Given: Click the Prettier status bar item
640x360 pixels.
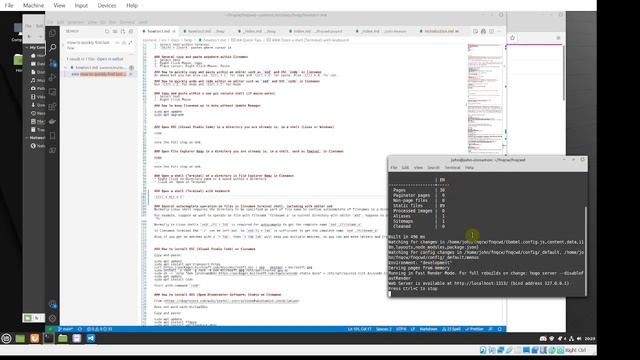Looking at the screenshot, I should [474, 329].
